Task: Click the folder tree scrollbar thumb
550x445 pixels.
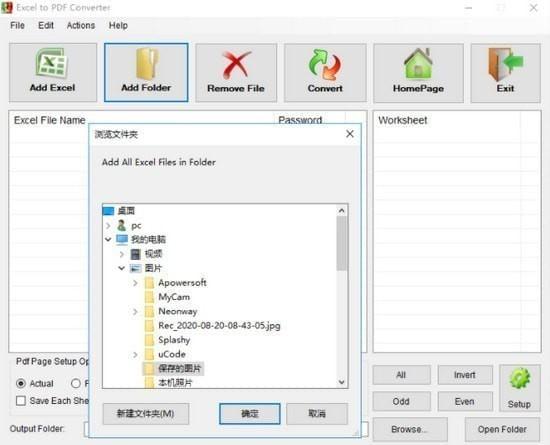Action: [342, 243]
